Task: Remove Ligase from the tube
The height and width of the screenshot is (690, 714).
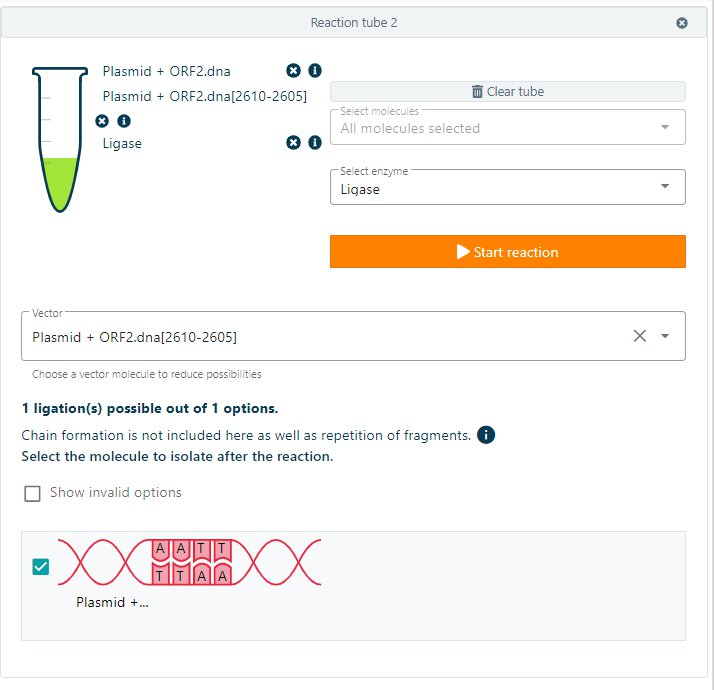Action: tap(293, 143)
